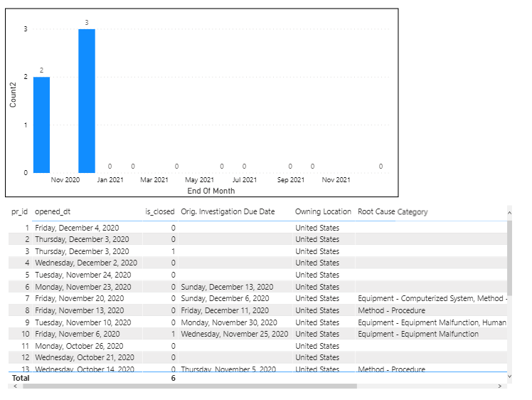Select cell 'Monday, November 23, 2020'
532x400 pixels.
point(83,287)
